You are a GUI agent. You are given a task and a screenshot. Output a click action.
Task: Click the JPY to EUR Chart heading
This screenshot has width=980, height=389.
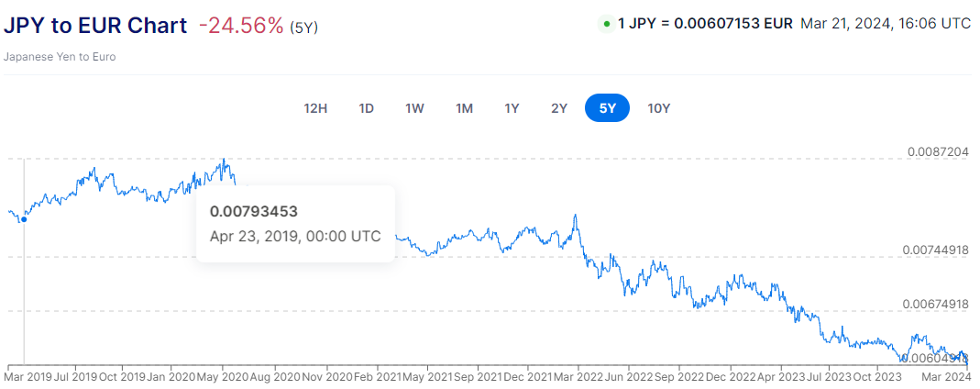click(95, 26)
